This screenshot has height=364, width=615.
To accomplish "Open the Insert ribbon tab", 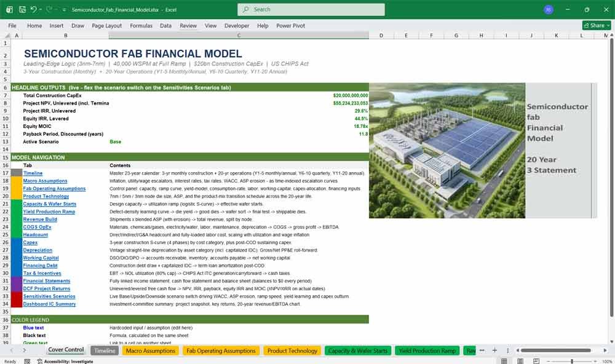I will (x=57, y=25).
